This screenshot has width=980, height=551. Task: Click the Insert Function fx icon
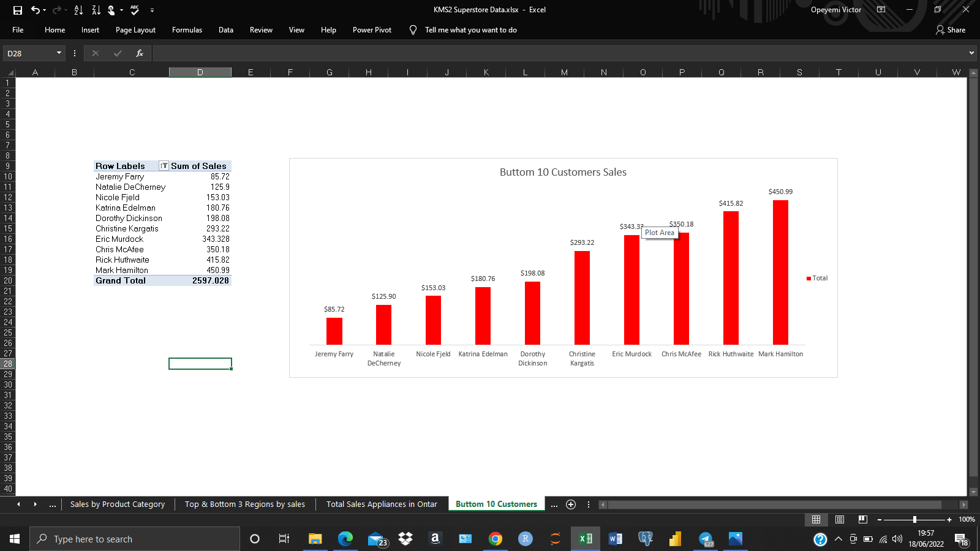(139, 53)
